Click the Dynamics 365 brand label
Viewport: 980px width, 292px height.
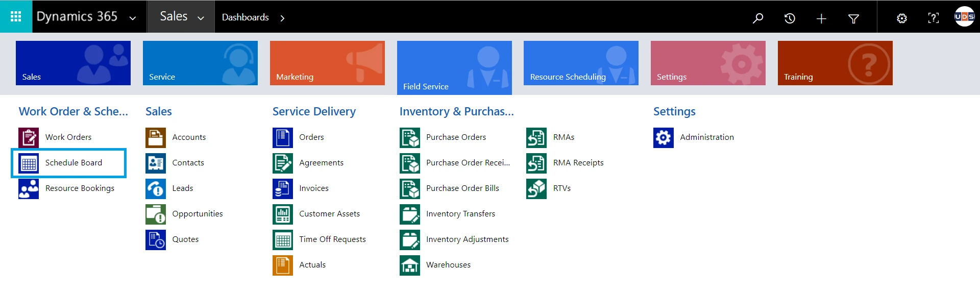(x=77, y=16)
